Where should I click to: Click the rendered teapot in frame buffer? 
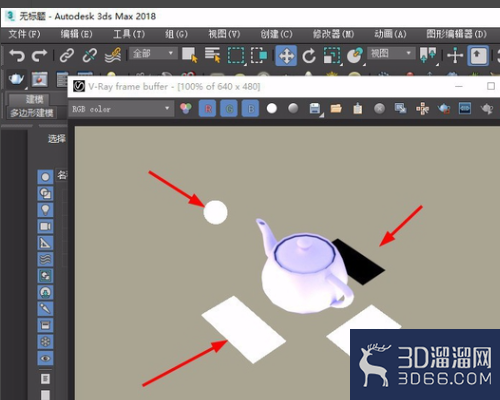coord(305,267)
